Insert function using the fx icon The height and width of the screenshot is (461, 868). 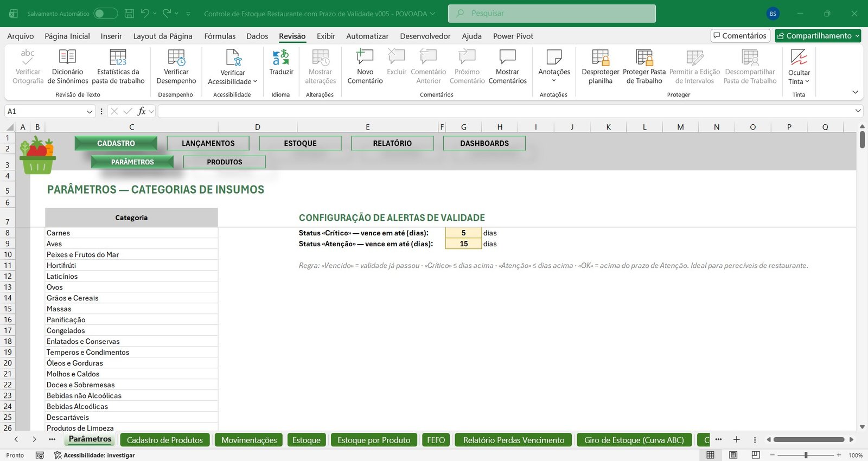(142, 111)
